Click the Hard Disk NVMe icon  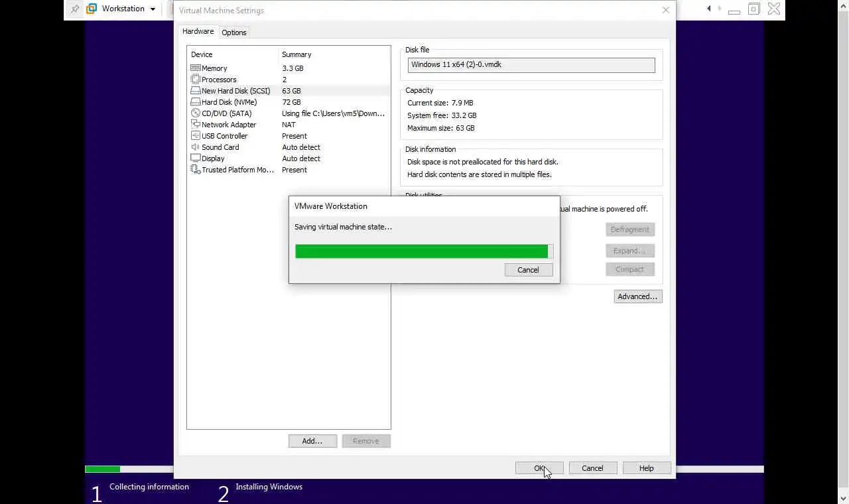coord(196,102)
